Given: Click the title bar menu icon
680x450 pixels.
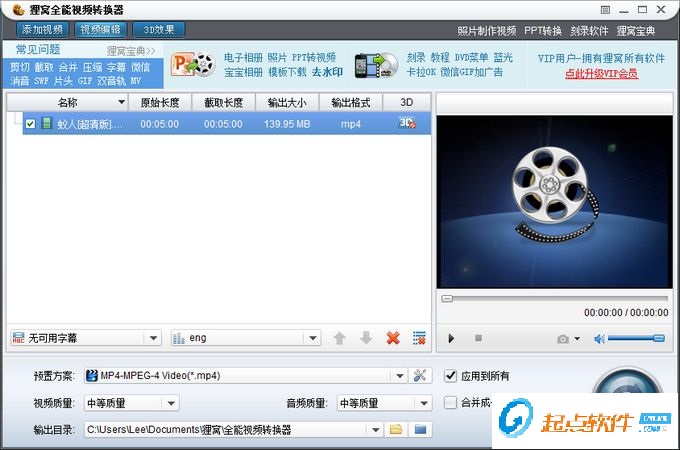Looking at the screenshot, I should point(605,10).
